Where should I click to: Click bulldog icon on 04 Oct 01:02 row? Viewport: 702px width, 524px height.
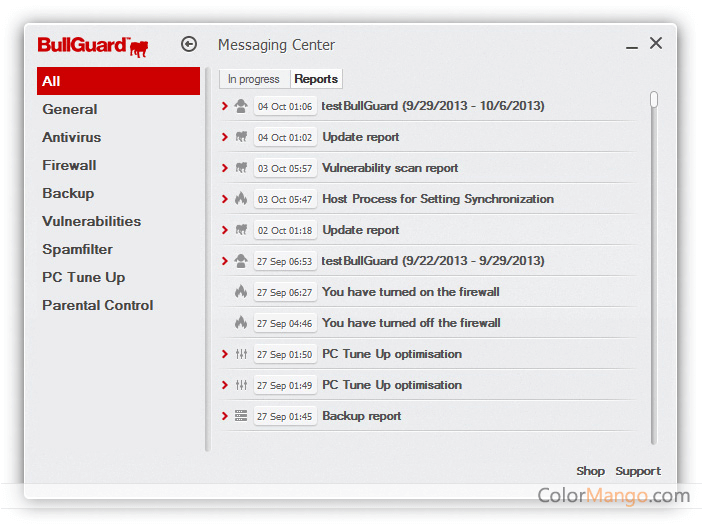[x=241, y=137]
